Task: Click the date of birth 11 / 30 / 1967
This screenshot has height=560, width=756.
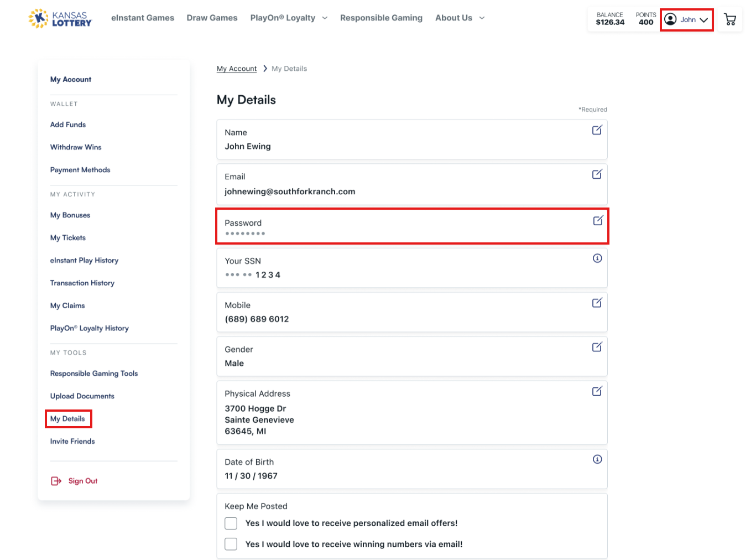Action: pyautogui.click(x=251, y=476)
